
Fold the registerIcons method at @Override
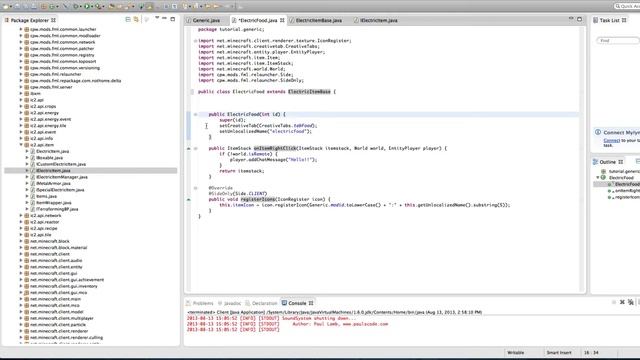tap(196, 188)
